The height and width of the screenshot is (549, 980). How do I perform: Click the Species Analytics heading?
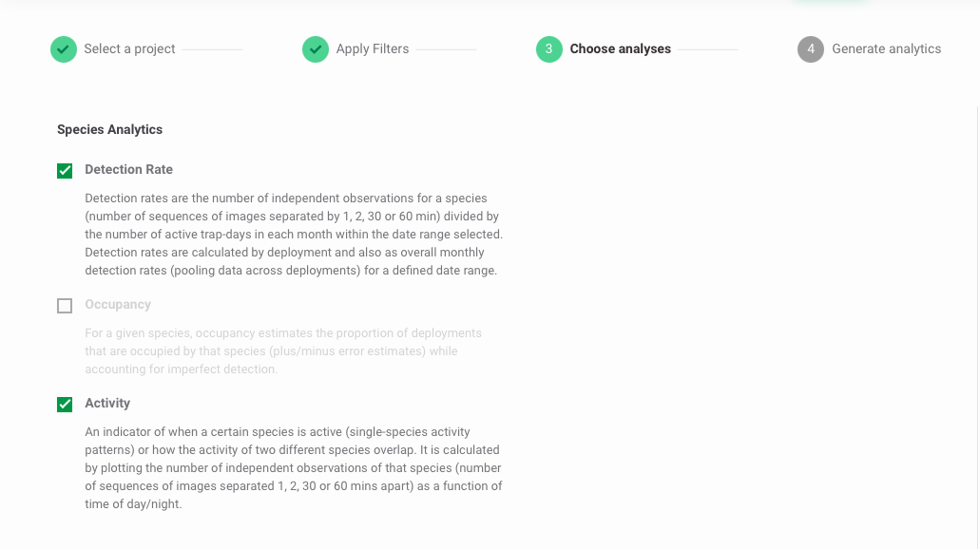109,129
